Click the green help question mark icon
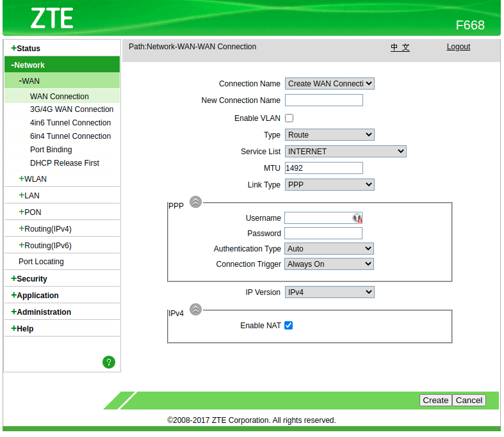The height and width of the screenshot is (437, 504). [109, 362]
